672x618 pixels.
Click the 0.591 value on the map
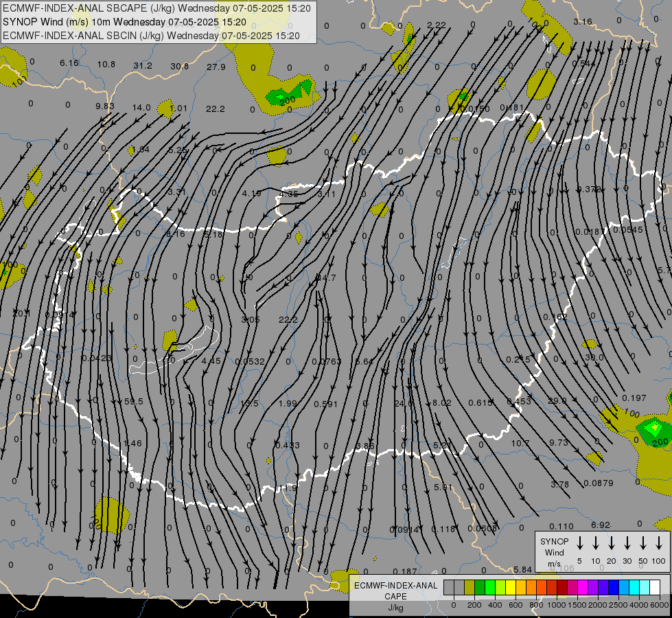point(326,404)
